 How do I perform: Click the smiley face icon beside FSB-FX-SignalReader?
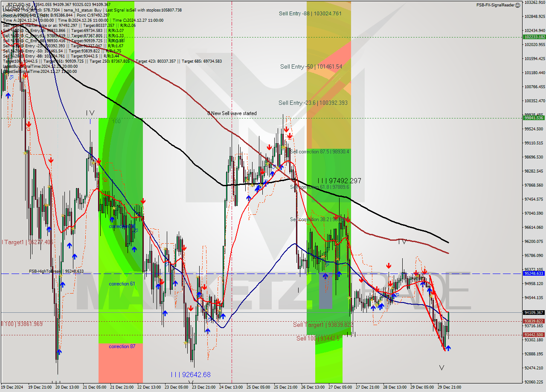point(517,5)
